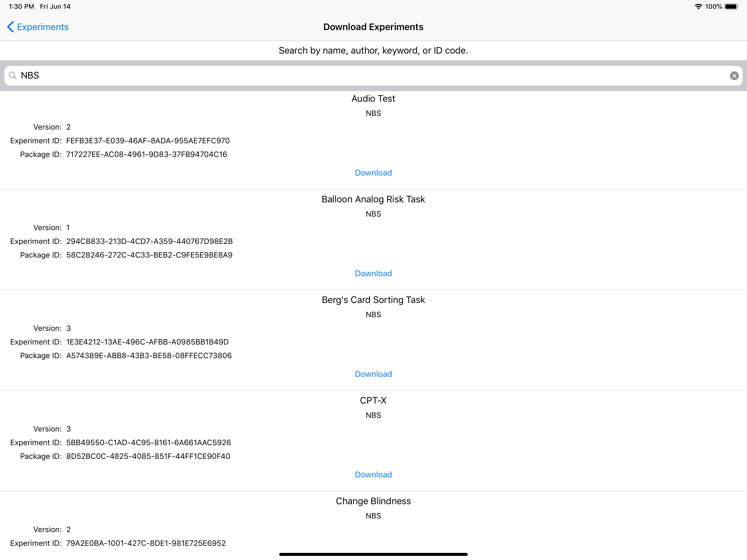Select the Balloon Analog Risk Task title
The height and width of the screenshot is (560, 747).
(373, 199)
